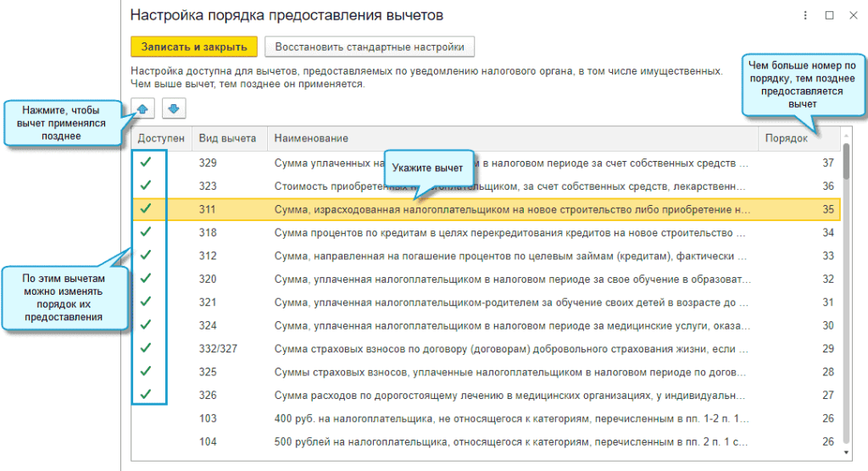This screenshot has height=471, width=868.
Task: Select deduction code 320 cell
Action: click(208, 279)
